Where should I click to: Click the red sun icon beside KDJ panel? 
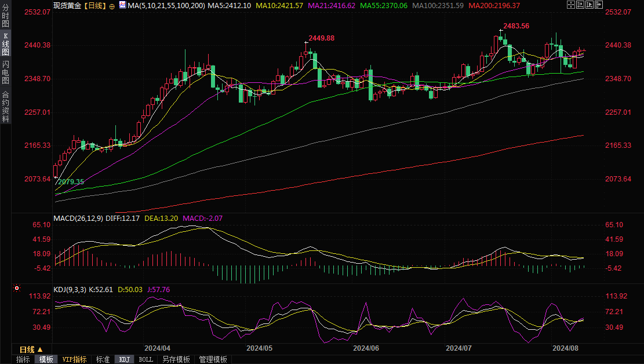click(17, 288)
